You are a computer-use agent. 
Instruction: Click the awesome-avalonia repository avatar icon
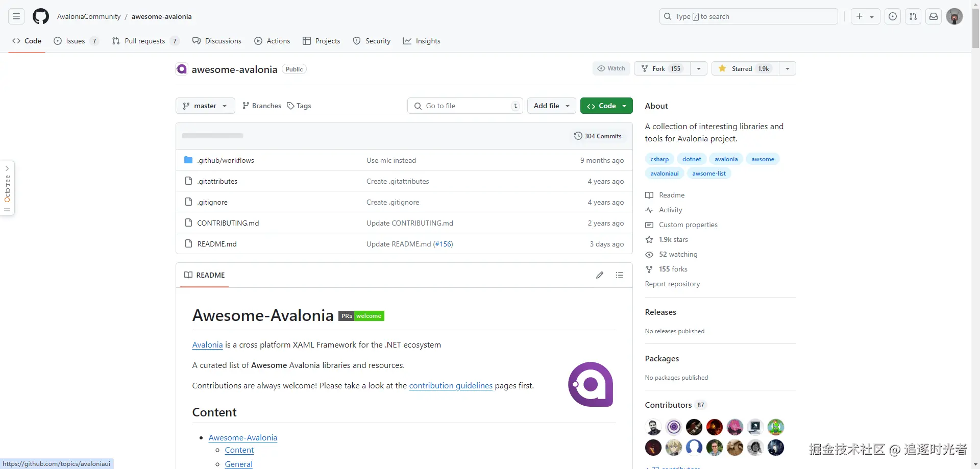[x=182, y=69]
